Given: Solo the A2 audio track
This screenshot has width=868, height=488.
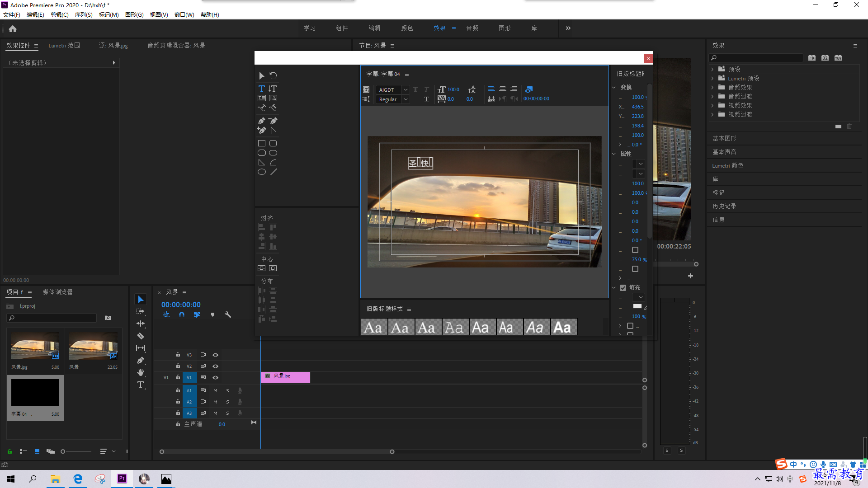Looking at the screenshot, I should point(227,402).
